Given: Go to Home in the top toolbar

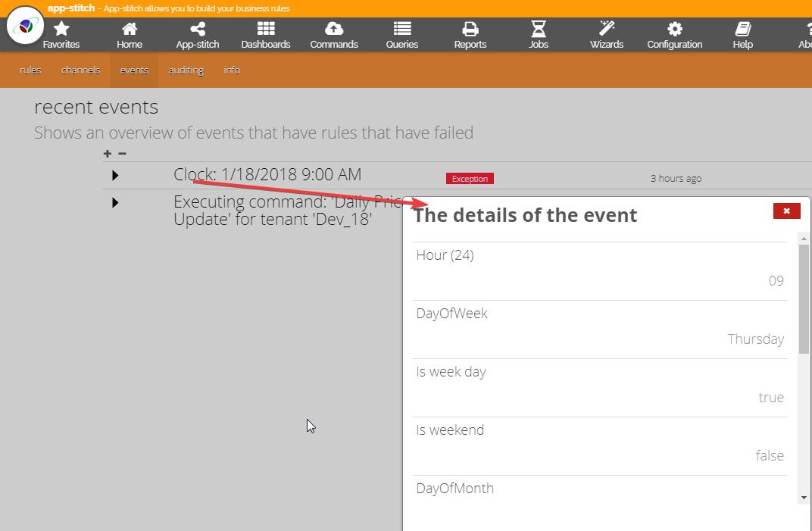Looking at the screenshot, I should 130,30.
